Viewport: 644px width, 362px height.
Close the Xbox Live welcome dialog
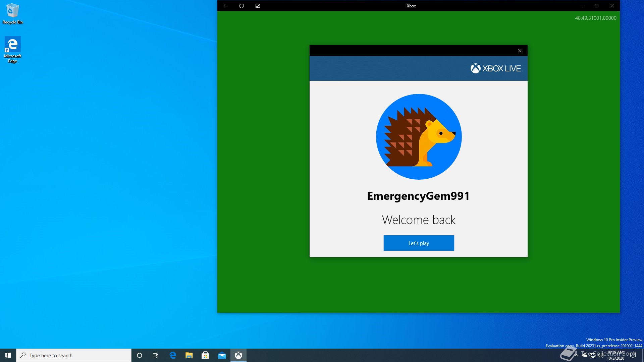(x=520, y=51)
